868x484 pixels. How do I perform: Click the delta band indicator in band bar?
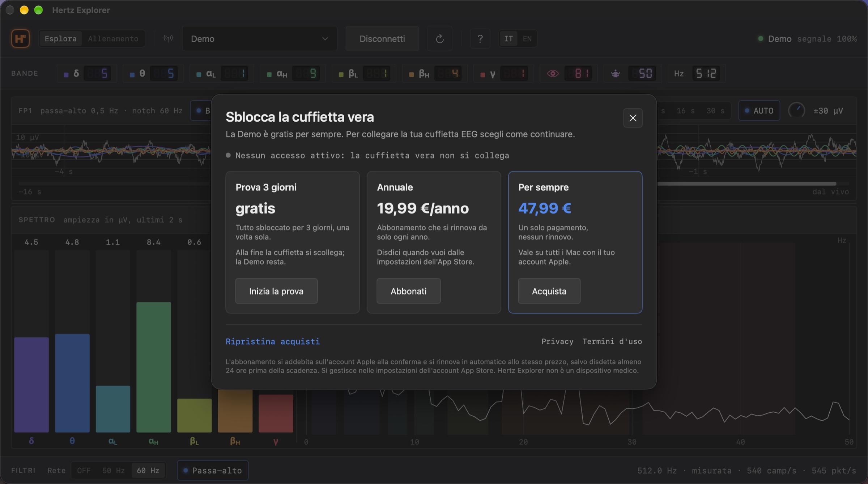[x=87, y=73]
